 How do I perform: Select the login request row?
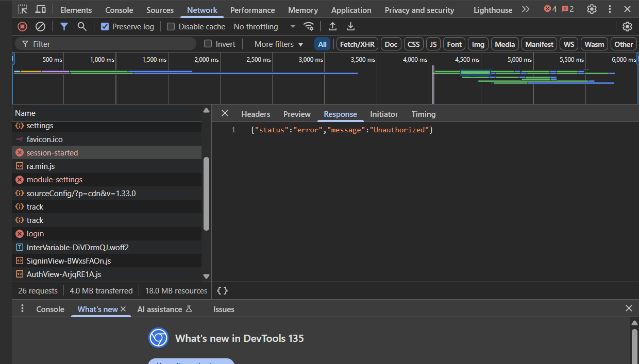point(35,234)
